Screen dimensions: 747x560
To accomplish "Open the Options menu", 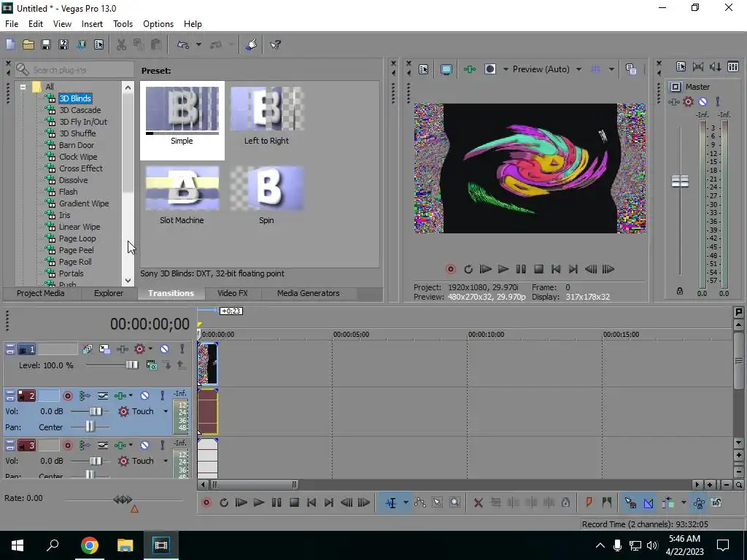I will coord(158,24).
